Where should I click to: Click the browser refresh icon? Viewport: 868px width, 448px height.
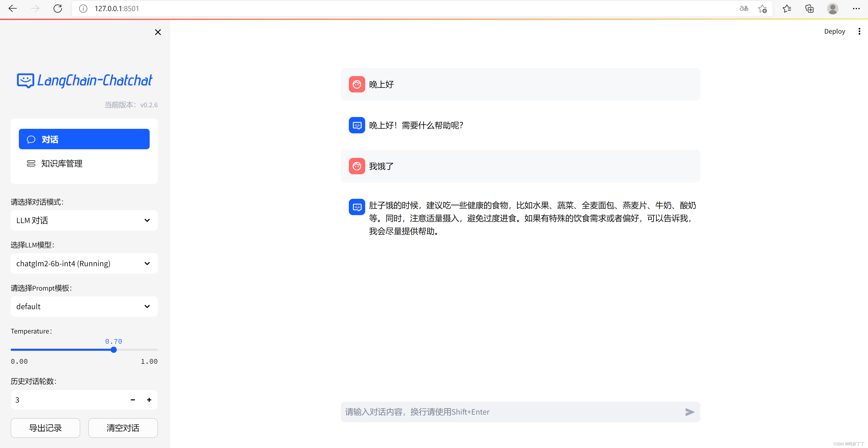pyautogui.click(x=58, y=8)
